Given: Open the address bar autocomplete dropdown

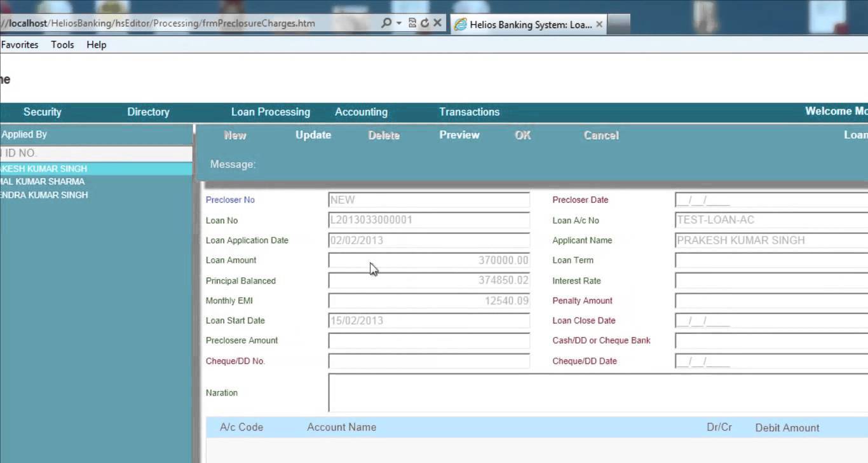Looking at the screenshot, I should (399, 22).
